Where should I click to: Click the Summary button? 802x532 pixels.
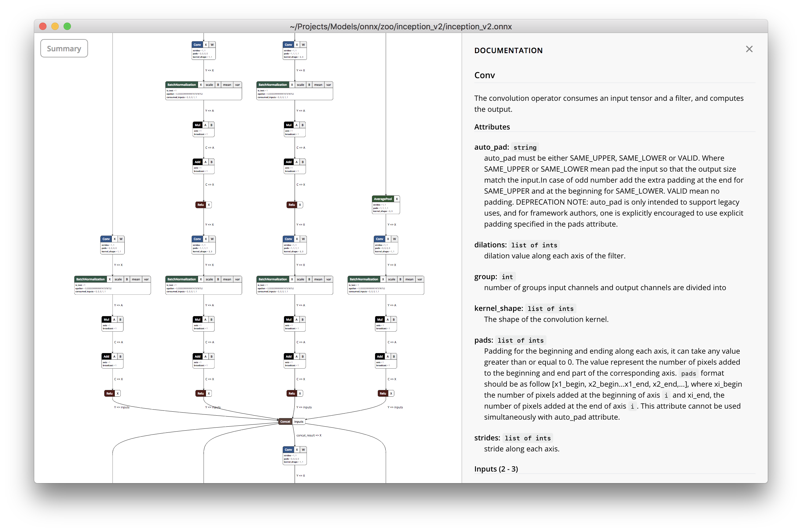[x=64, y=49]
